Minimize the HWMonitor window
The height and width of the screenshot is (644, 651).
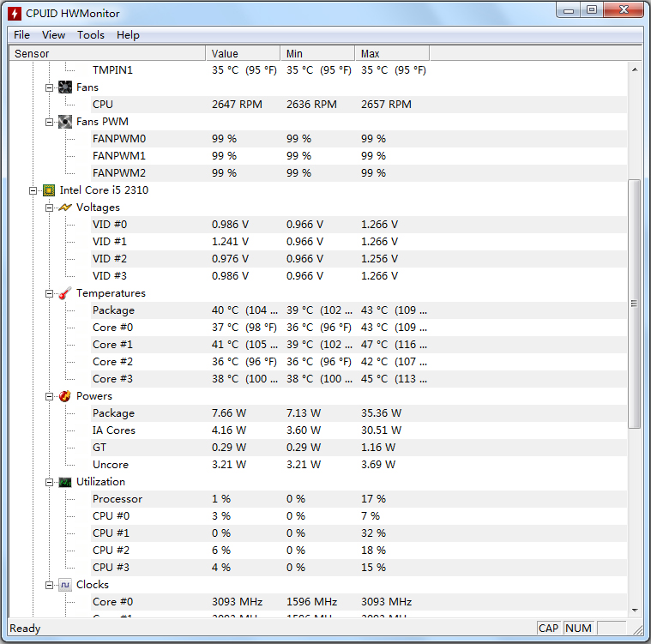click(x=569, y=10)
